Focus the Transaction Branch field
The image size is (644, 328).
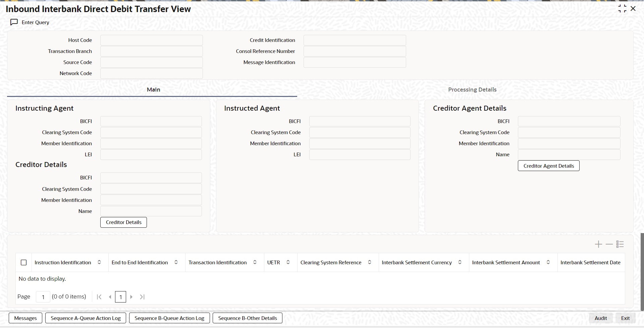(152, 51)
